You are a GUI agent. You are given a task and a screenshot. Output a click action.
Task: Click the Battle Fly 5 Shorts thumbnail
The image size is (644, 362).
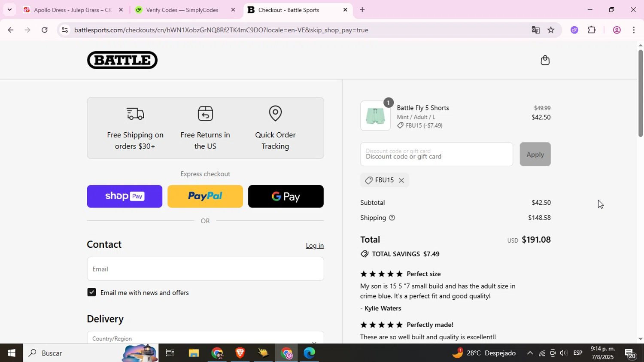pyautogui.click(x=375, y=116)
